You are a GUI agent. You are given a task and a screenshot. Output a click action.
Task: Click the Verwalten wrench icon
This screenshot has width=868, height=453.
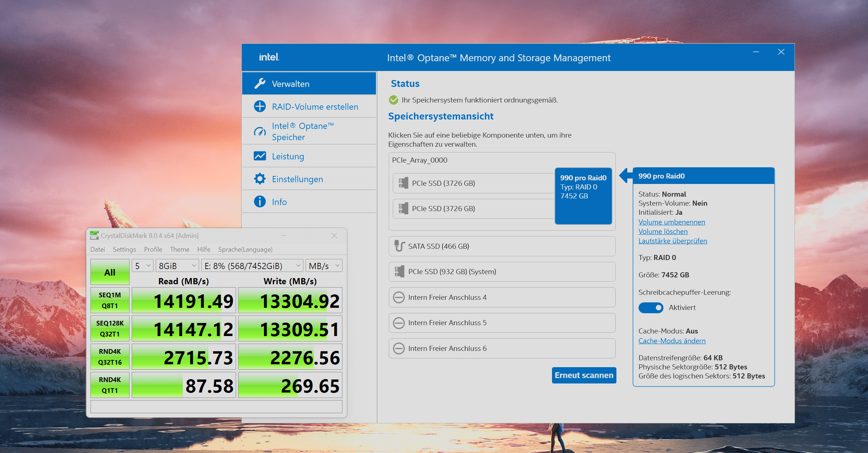click(260, 84)
